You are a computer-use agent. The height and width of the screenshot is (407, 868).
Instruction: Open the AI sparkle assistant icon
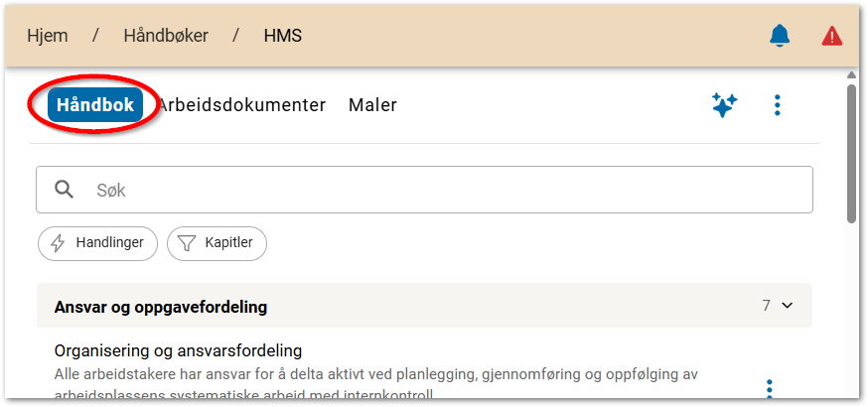pyautogui.click(x=724, y=105)
